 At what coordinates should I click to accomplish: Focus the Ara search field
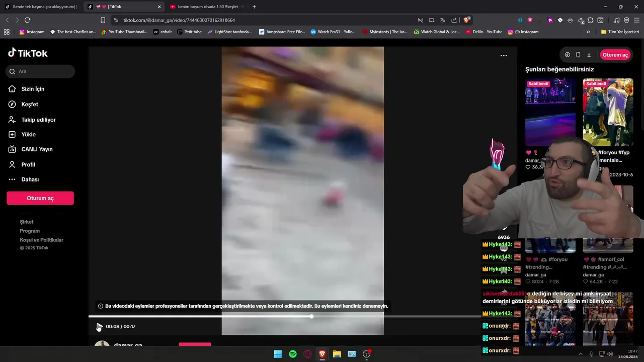40,71
